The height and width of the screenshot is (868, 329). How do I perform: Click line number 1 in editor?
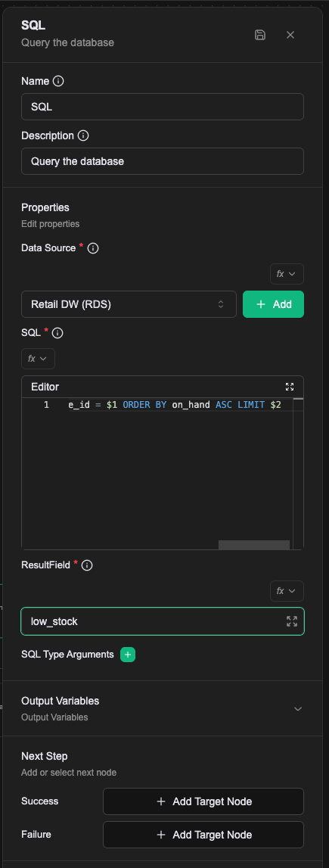(x=46, y=405)
